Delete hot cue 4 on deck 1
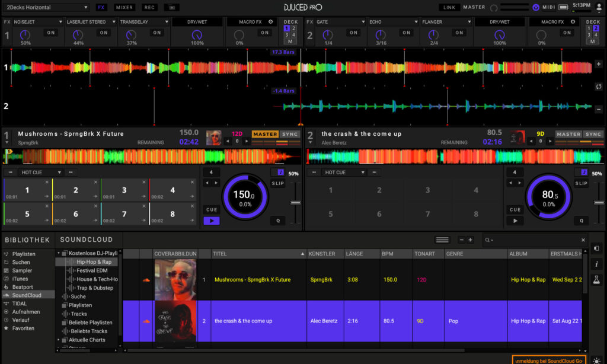 [x=193, y=182]
